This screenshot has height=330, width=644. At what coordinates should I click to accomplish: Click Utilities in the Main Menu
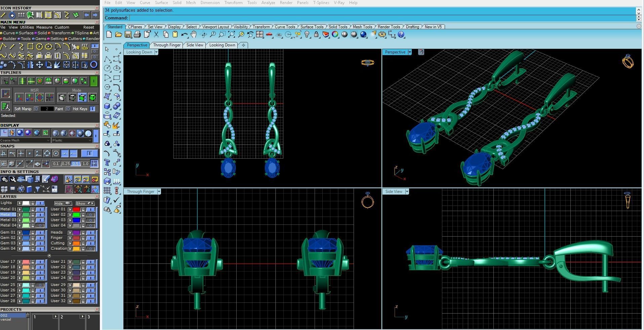(x=27, y=27)
